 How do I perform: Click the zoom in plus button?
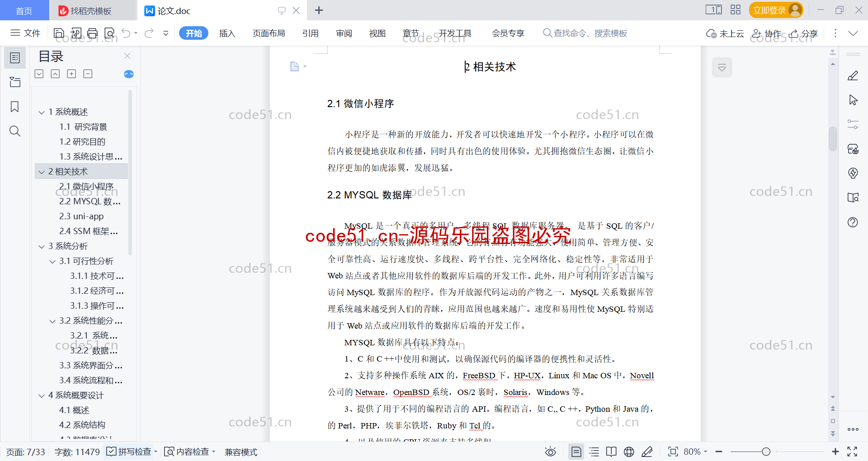[835, 452]
